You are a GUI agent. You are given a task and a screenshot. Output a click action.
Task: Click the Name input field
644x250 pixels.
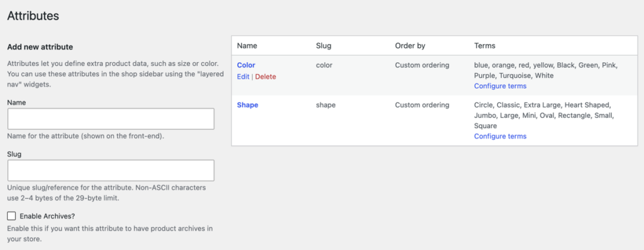click(111, 119)
